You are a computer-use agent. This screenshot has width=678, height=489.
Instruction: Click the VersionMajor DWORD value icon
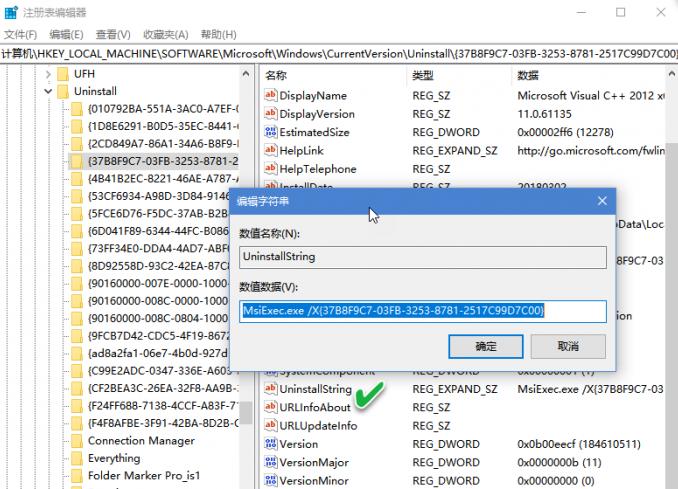coord(271,462)
